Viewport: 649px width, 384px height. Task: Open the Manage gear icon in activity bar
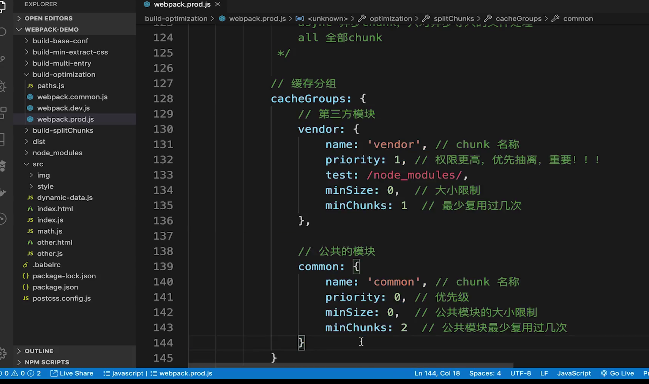click(x=2, y=353)
